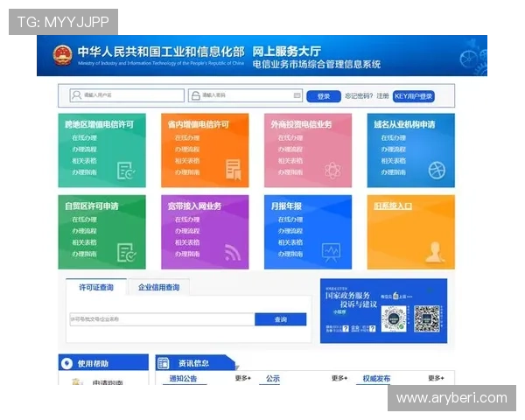This screenshot has height=420, width=525.
Task: Open 省内增值电信许可 tile heading
Action: (x=199, y=124)
